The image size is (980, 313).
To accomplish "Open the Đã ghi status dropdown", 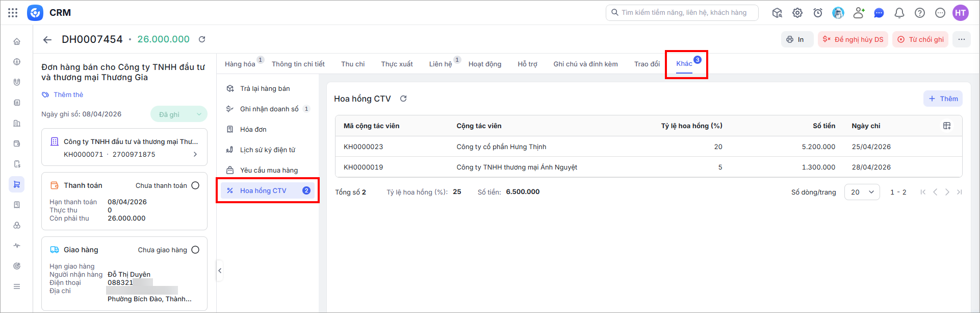I will [179, 114].
